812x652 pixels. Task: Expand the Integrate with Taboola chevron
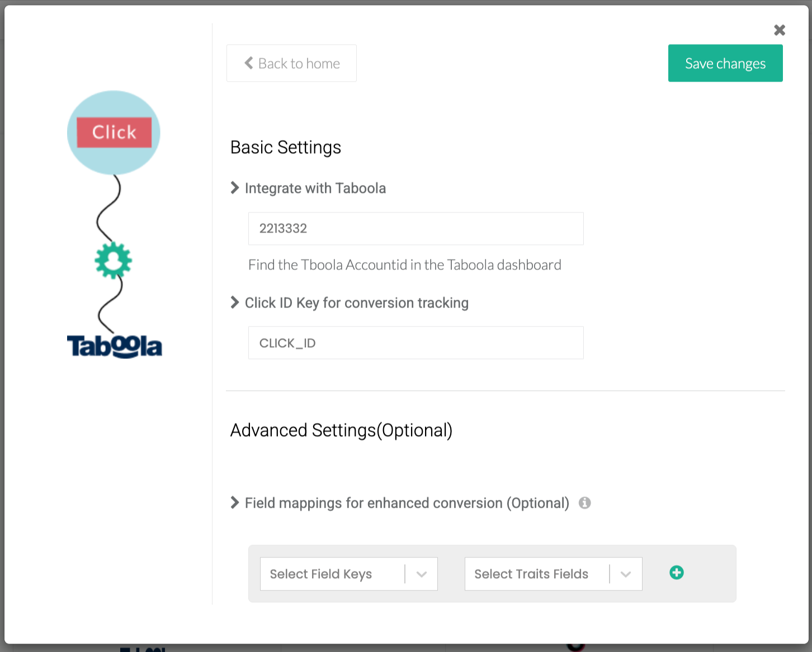coord(235,188)
